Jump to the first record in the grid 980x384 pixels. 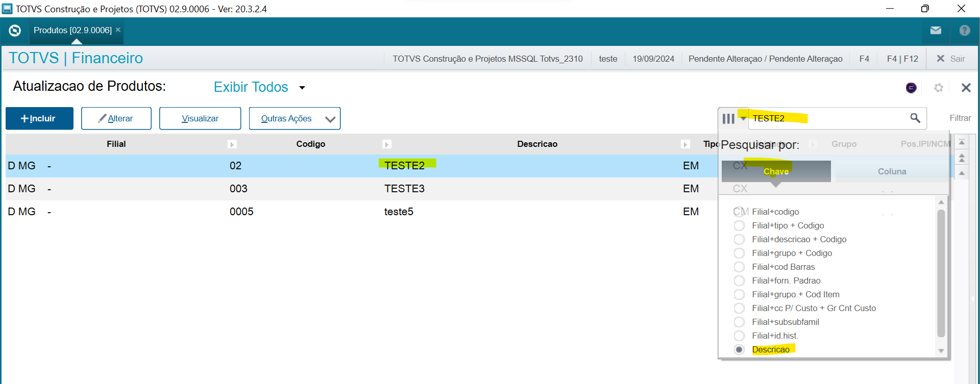(962, 142)
